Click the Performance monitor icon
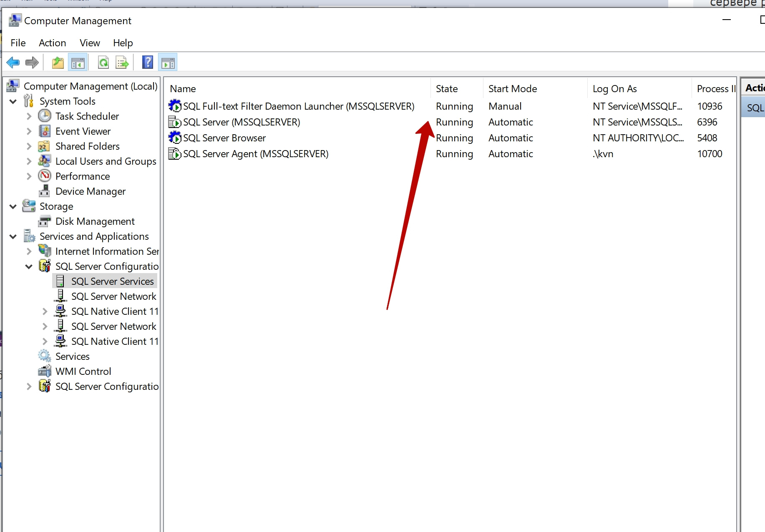 coord(45,176)
